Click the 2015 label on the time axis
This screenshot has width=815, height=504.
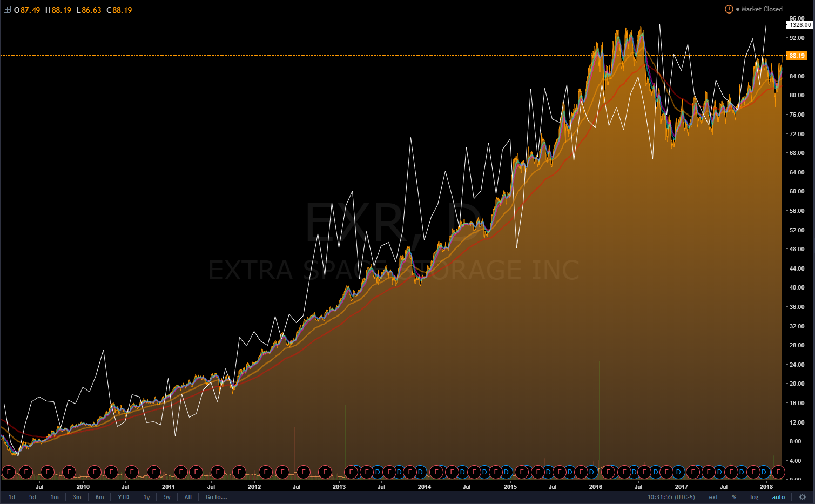tap(510, 487)
